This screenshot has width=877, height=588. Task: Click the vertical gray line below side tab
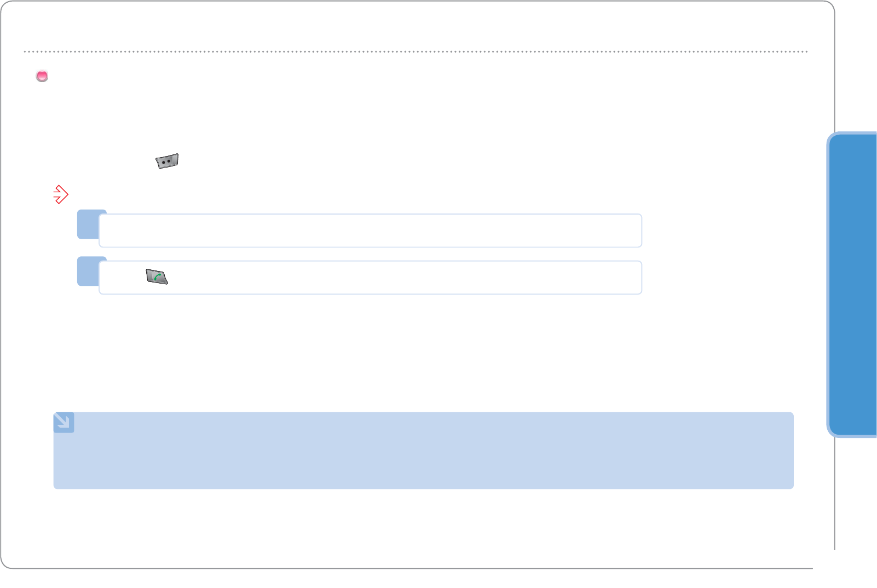coord(834,493)
